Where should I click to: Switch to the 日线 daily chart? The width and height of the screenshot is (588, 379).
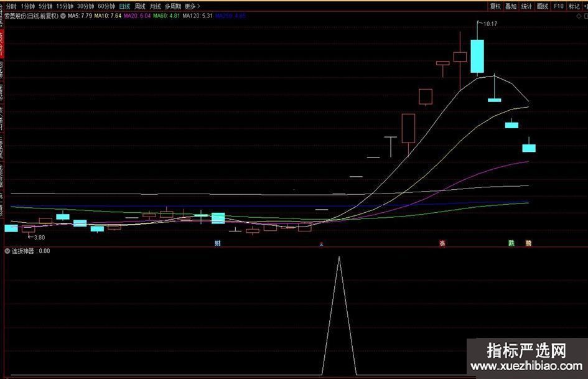click(124, 6)
